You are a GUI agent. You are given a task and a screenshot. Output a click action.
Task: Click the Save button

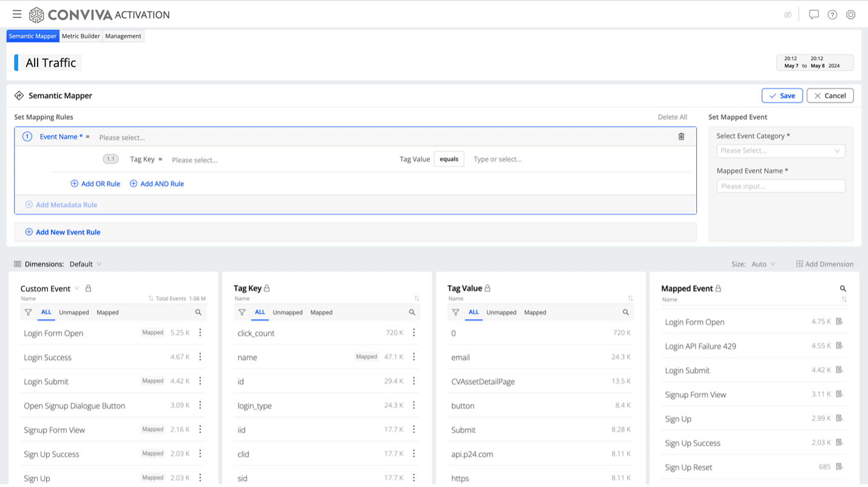[782, 96]
